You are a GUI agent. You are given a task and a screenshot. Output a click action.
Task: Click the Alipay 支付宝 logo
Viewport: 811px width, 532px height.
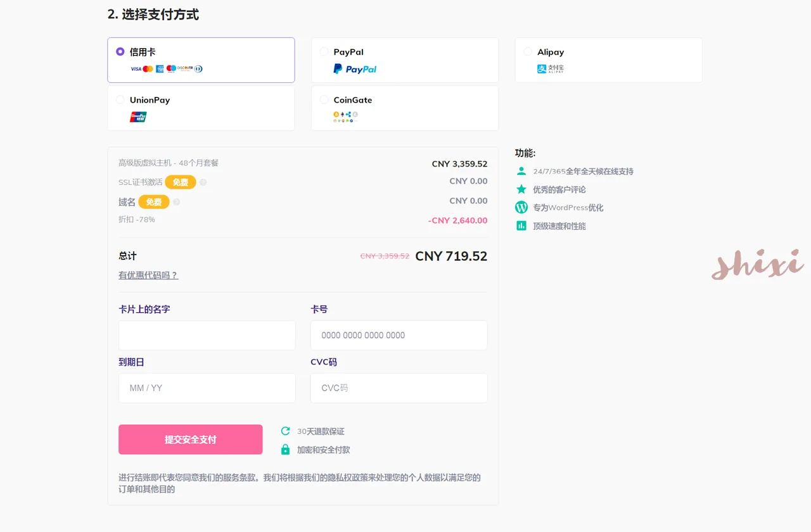(551, 69)
